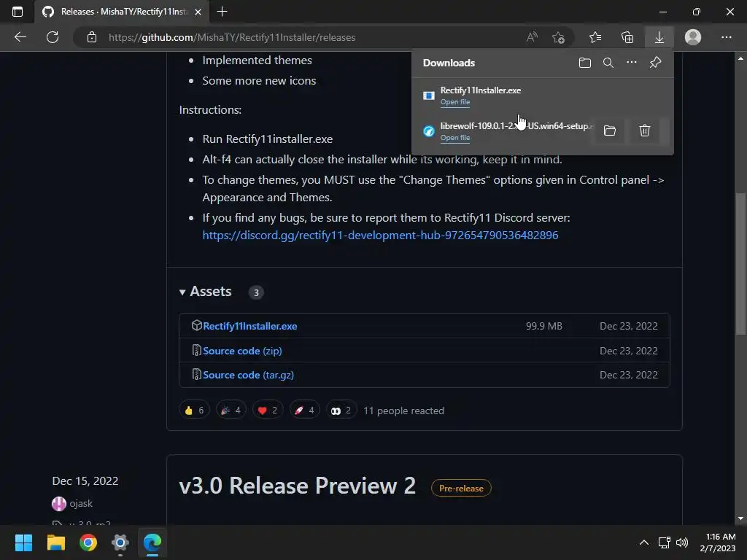Click the Dec 15, 2022 release date
The width and height of the screenshot is (747, 560).
85,481
